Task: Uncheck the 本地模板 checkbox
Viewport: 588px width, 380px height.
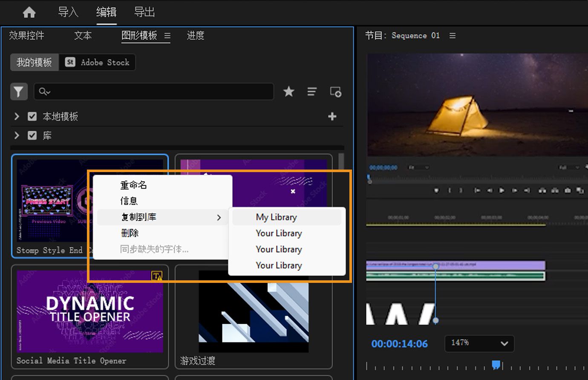Action: [32, 116]
